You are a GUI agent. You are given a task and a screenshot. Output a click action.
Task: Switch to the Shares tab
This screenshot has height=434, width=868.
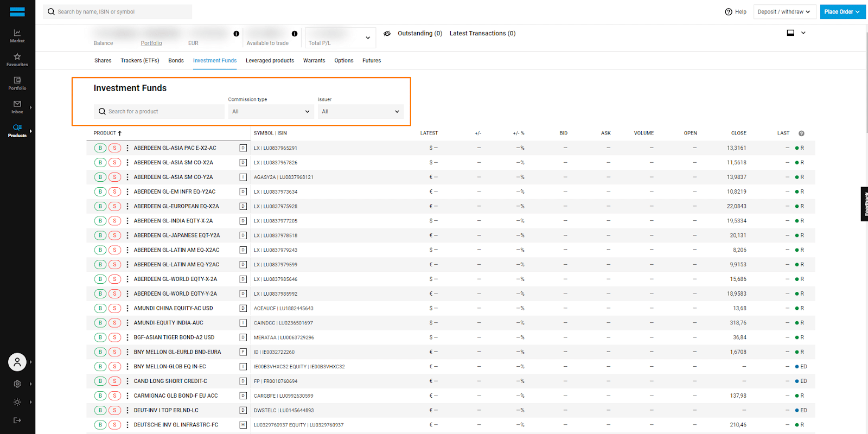pyautogui.click(x=103, y=61)
